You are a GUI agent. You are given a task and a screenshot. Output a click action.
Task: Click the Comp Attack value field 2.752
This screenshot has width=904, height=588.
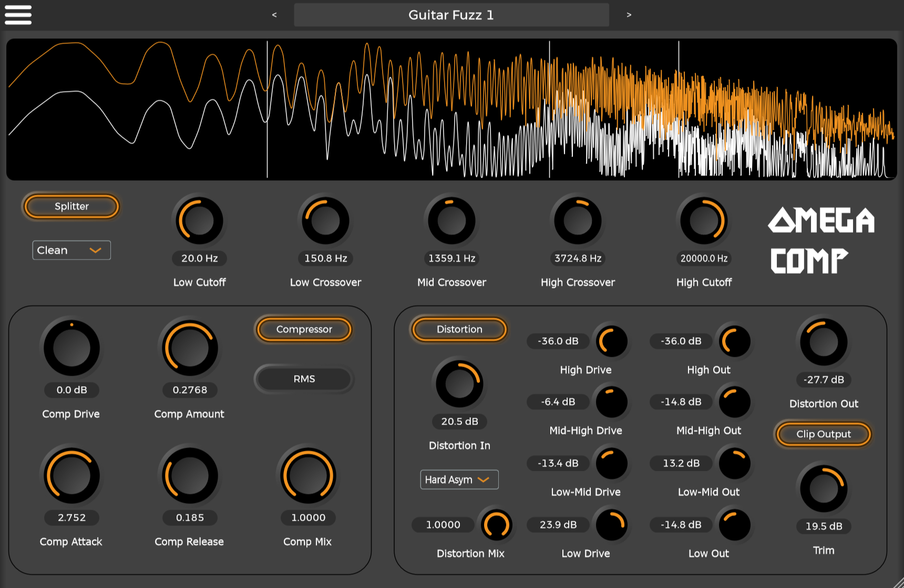tap(71, 518)
